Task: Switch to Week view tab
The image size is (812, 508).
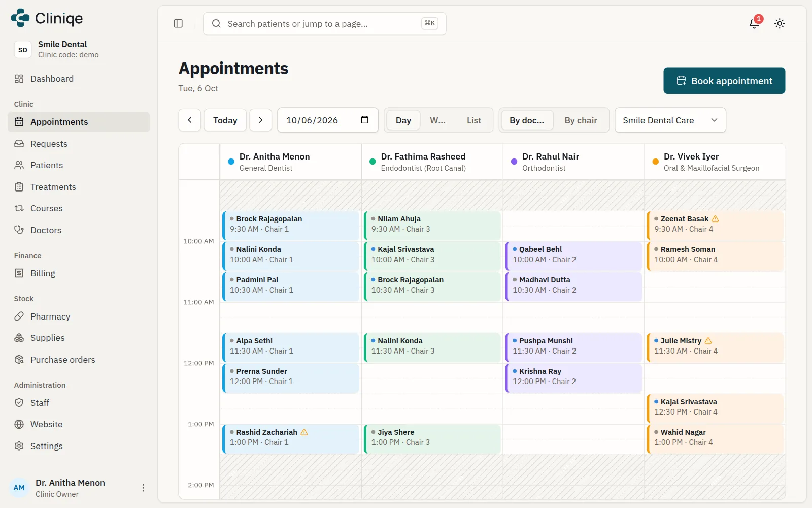Action: coord(437,120)
